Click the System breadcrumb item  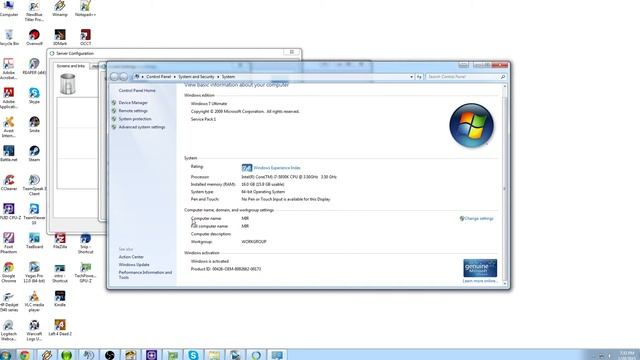(228, 77)
